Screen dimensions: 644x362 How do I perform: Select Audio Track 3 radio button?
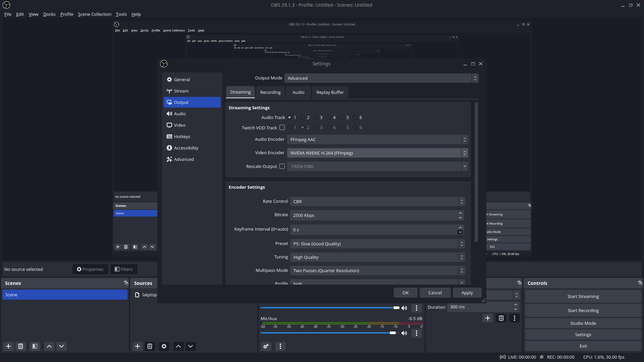click(316, 117)
